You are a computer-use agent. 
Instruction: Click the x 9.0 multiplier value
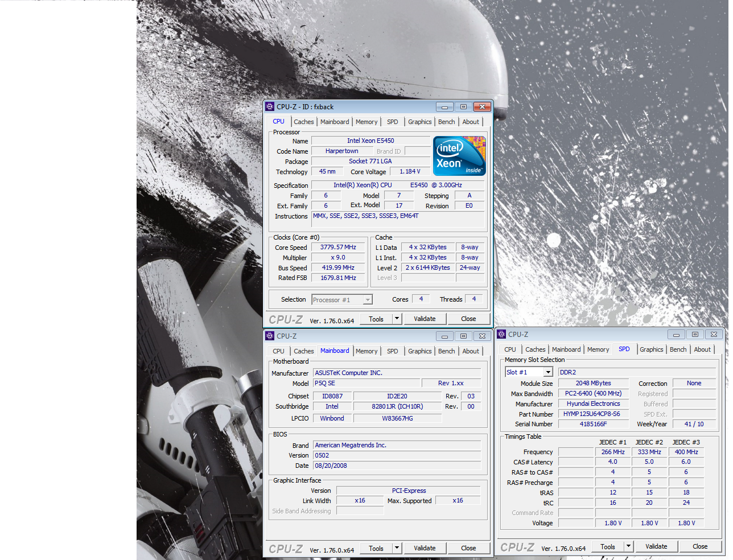pos(338,257)
